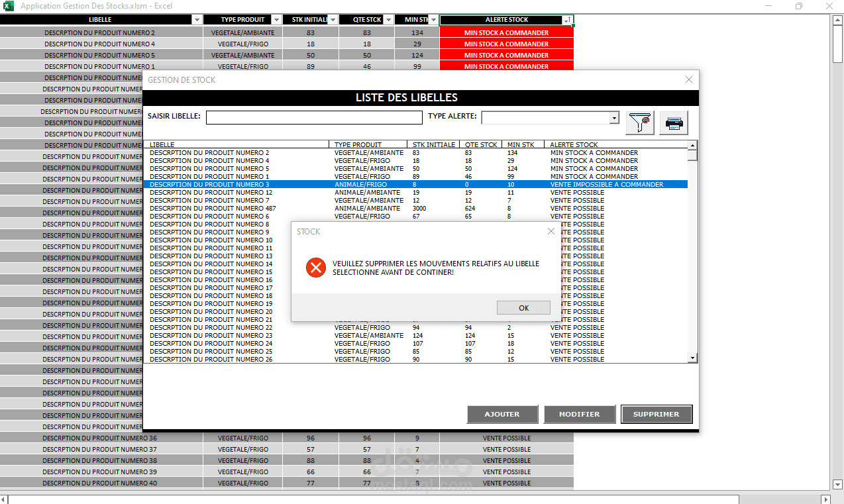
Task: Select list row DESCRPTION DU PRODUIT NUMERO 7
Action: [x=415, y=200]
